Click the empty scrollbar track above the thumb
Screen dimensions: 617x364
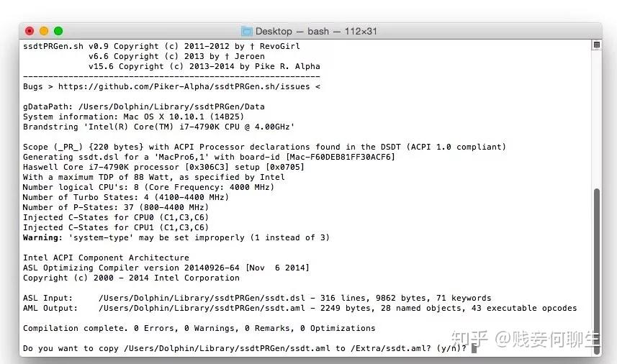tap(596, 115)
